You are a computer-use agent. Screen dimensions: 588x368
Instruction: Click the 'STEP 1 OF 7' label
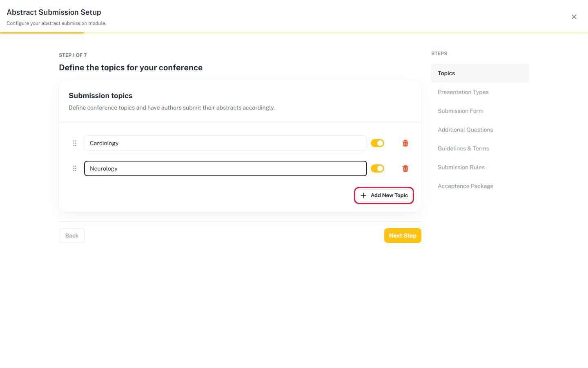73,55
